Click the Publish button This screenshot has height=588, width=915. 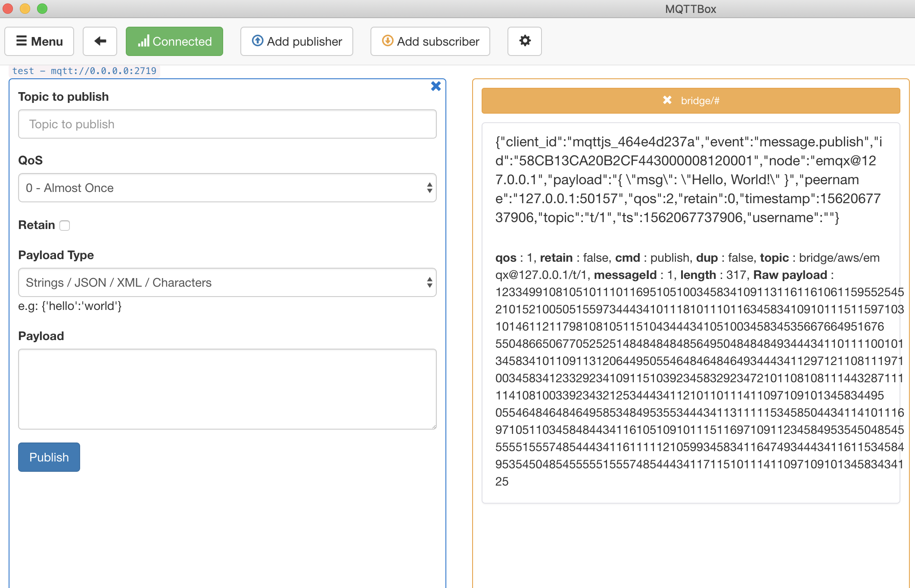[x=49, y=457]
